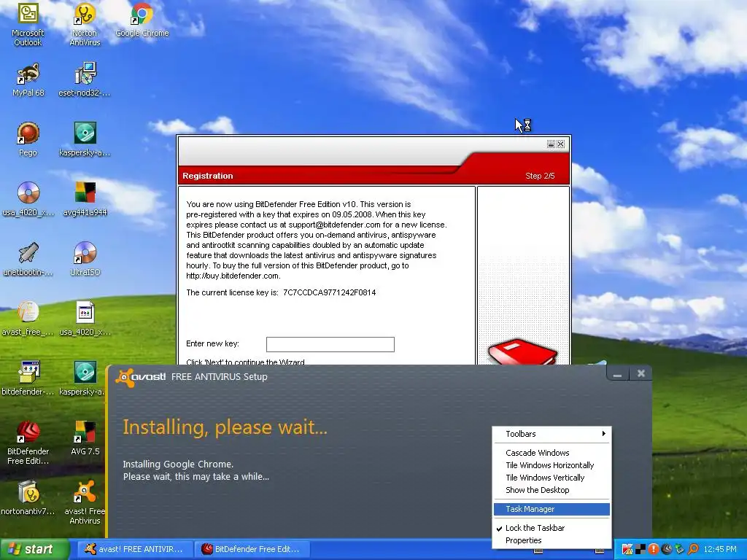Viewport: 747px width, 560px height.
Task: Click the dark round tray icon
Action: pos(667,549)
